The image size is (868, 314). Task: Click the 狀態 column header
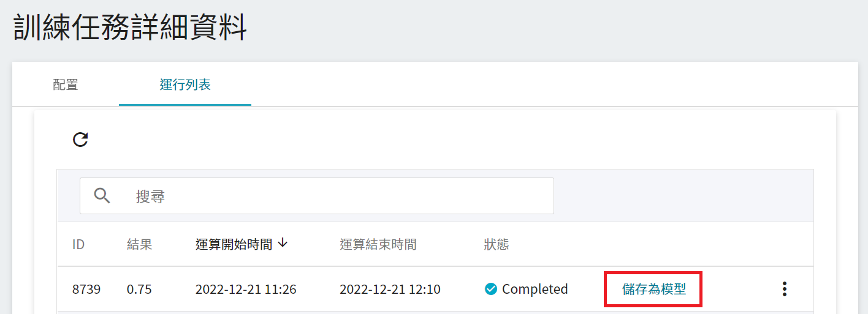coord(497,244)
